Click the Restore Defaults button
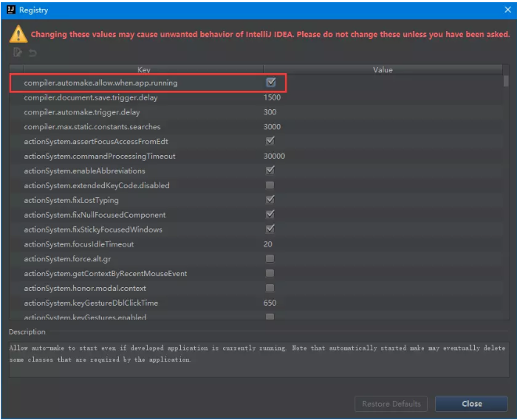The image size is (517, 420). point(391,404)
